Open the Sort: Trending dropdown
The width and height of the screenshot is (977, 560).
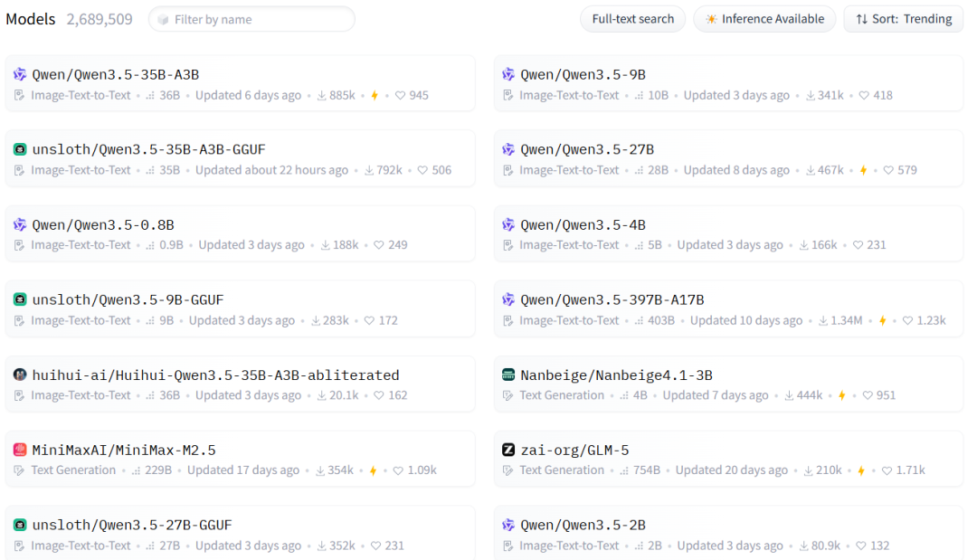pyautogui.click(x=904, y=19)
